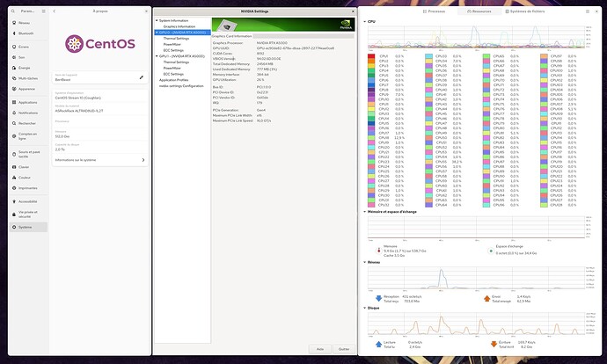
Task: Click the Réseau network icon in Settings
Action: click(14, 23)
